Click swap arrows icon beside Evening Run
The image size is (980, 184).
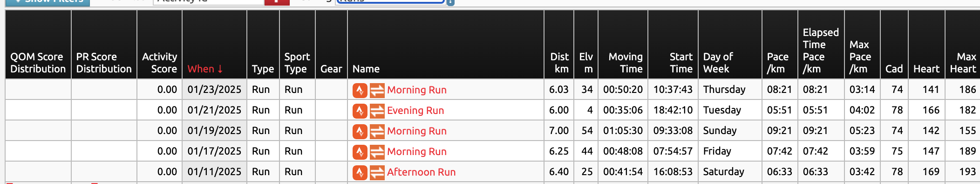click(377, 111)
